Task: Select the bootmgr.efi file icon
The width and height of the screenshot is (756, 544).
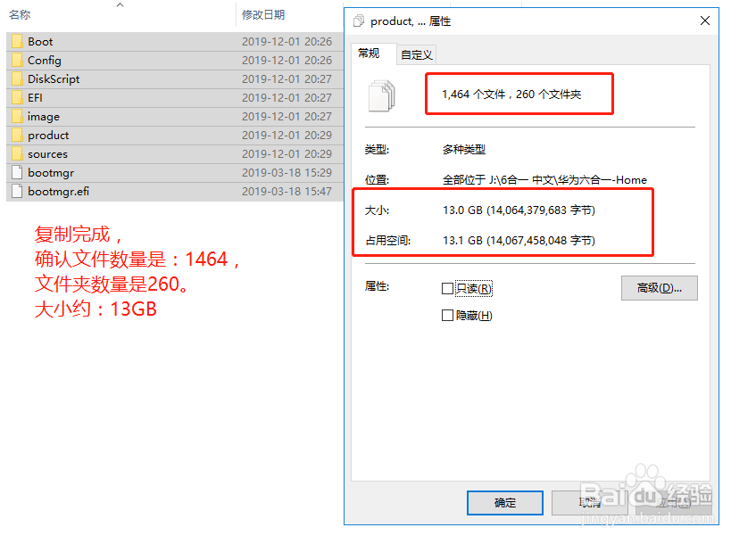Action: tap(17, 191)
